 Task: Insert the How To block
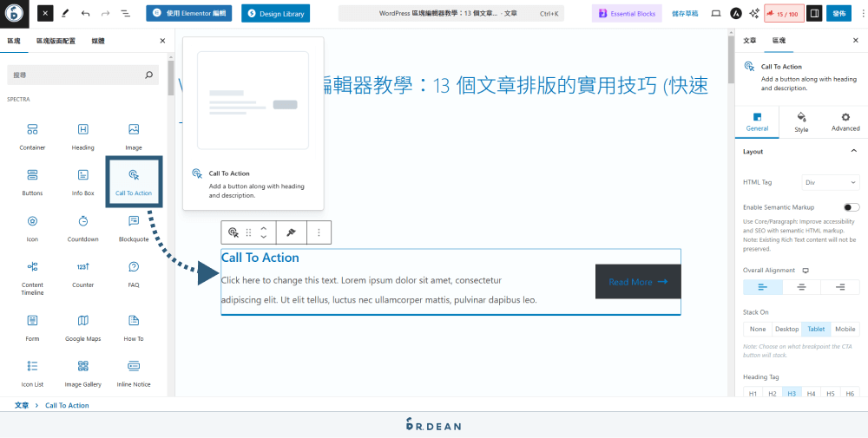click(x=134, y=328)
